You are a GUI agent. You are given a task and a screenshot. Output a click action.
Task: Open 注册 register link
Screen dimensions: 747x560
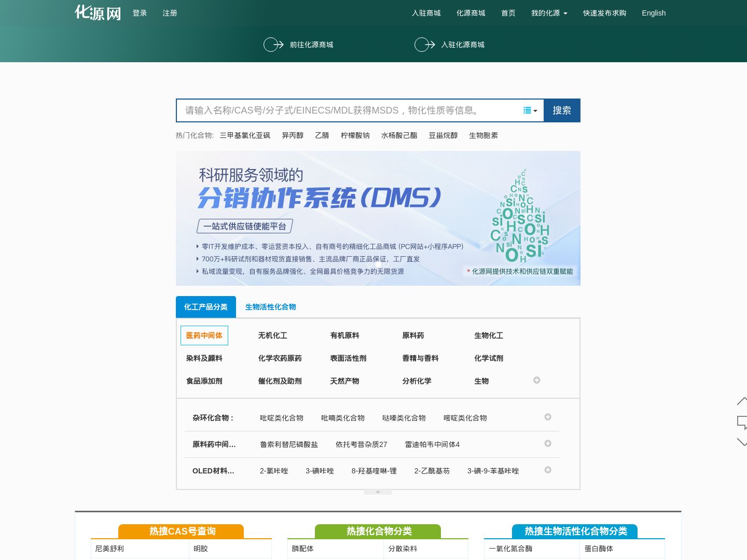click(x=170, y=13)
